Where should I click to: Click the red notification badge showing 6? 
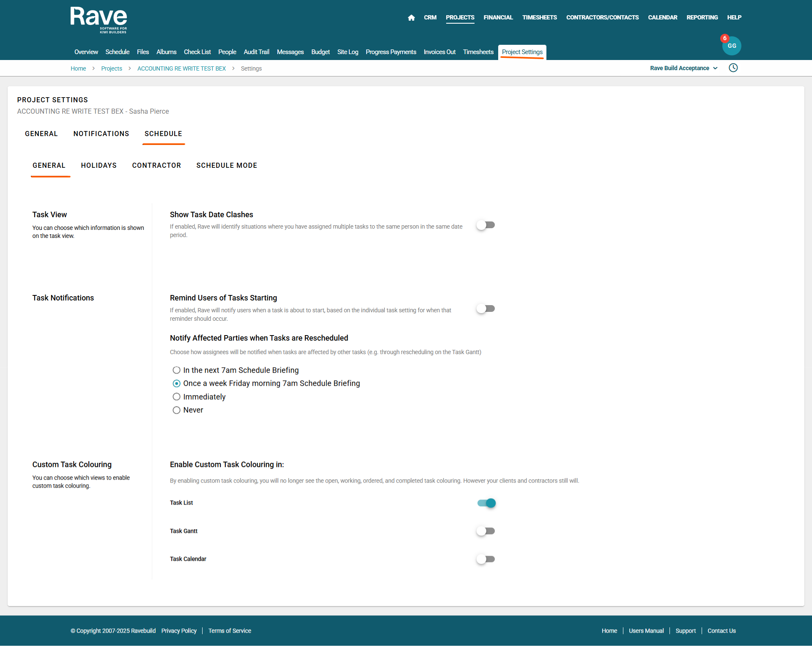(724, 38)
